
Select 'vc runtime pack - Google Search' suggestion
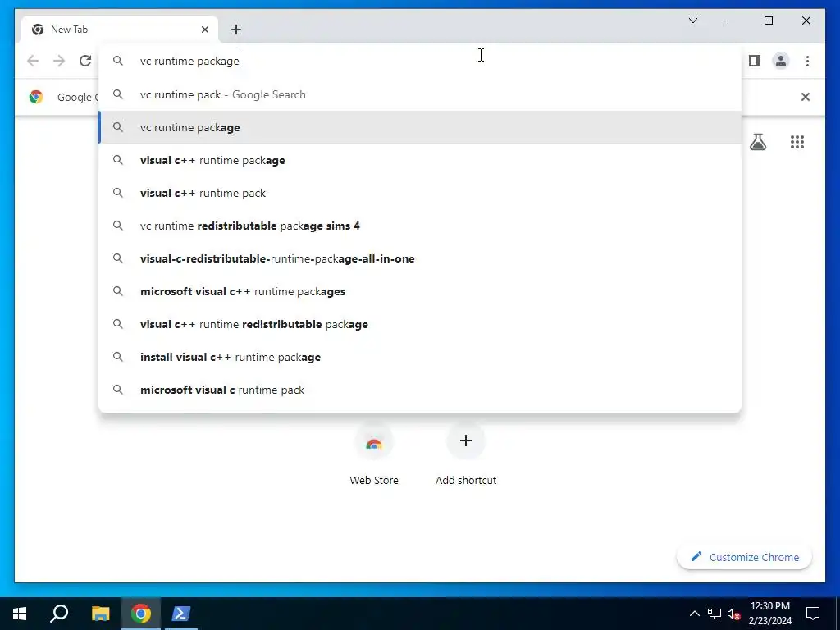(420, 95)
